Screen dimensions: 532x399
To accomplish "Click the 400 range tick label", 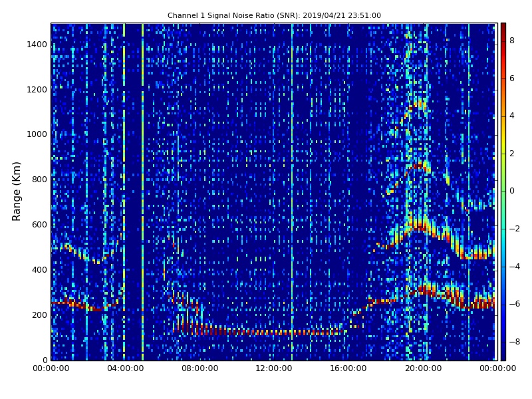I will click(39, 270).
